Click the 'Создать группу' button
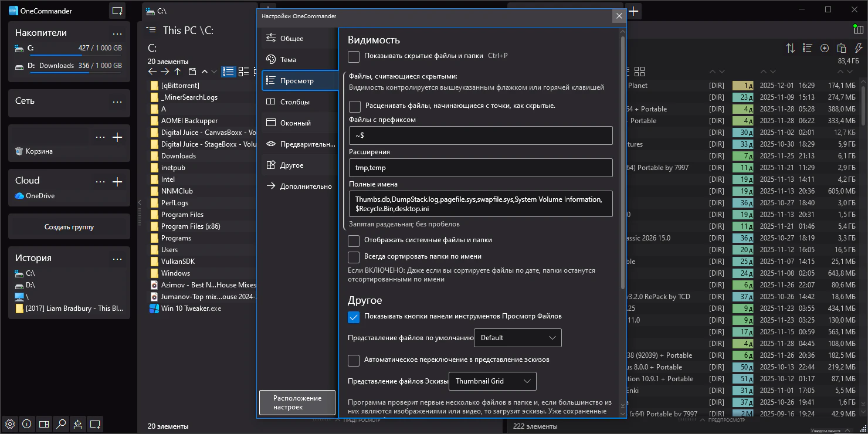Screen dimensions: 868x434 click(x=69, y=227)
